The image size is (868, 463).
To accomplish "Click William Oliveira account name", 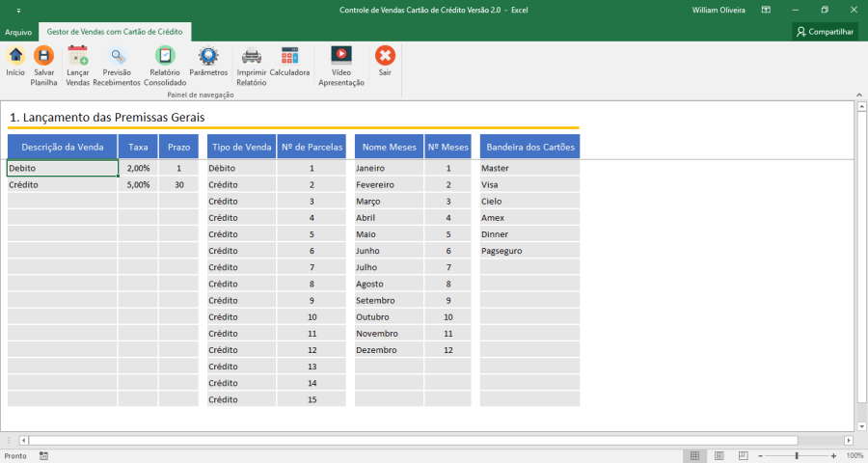I will click(719, 10).
